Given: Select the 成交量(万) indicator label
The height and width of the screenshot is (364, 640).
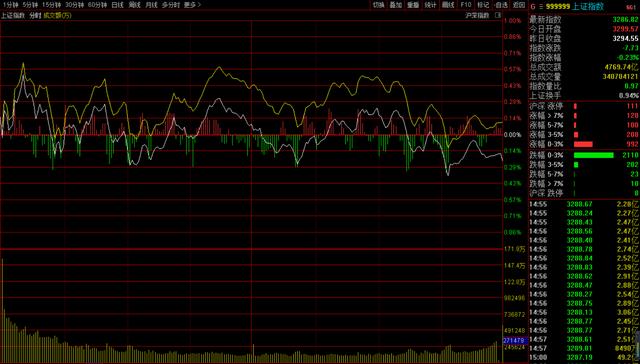Looking at the screenshot, I should click(x=58, y=16).
